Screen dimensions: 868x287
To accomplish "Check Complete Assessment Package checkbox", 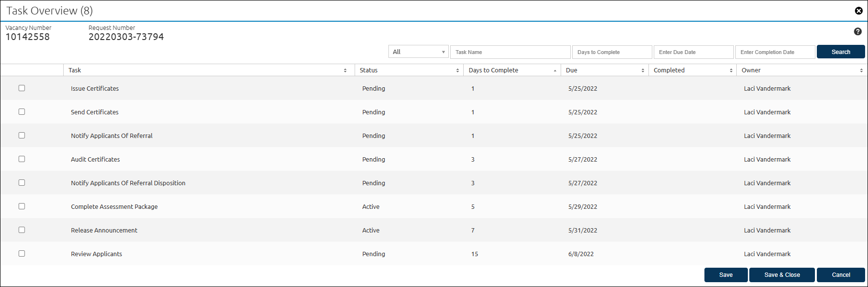I will click(x=22, y=206).
